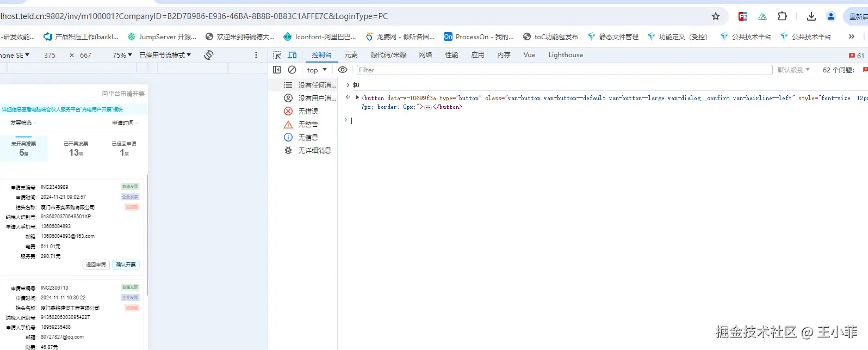Click the inspect element picker icon
This screenshot has height=350, width=868.
277,55
